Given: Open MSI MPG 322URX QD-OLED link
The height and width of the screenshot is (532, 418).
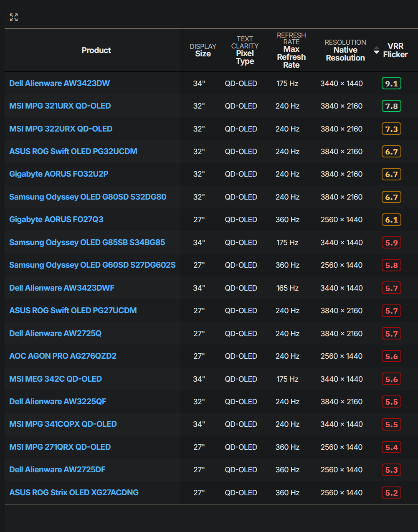Looking at the screenshot, I should [61, 129].
